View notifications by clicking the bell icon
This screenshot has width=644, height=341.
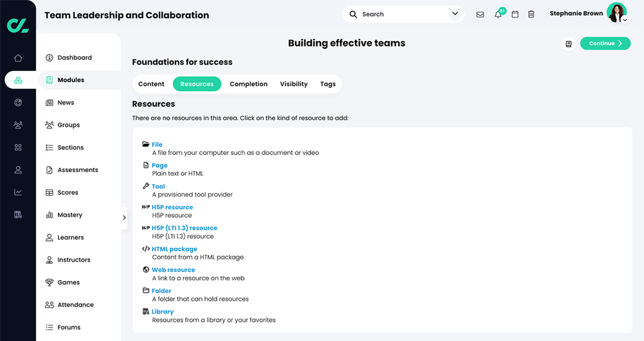coord(498,14)
